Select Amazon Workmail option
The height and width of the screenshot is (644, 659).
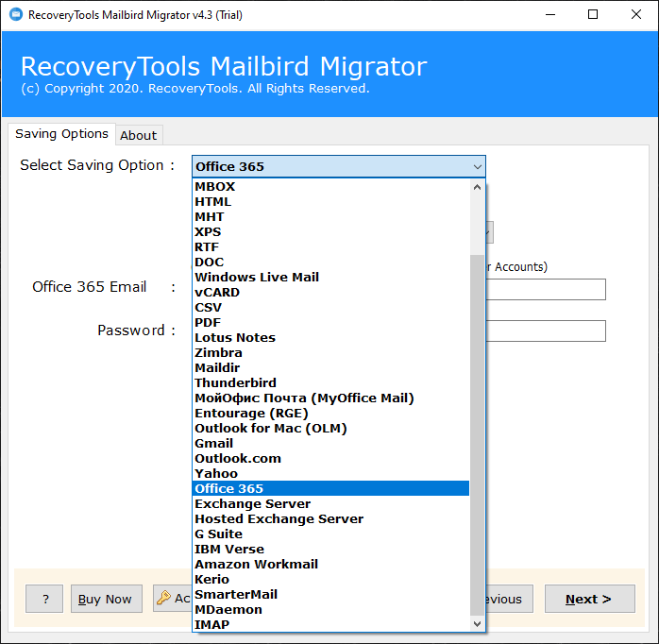(x=330, y=565)
